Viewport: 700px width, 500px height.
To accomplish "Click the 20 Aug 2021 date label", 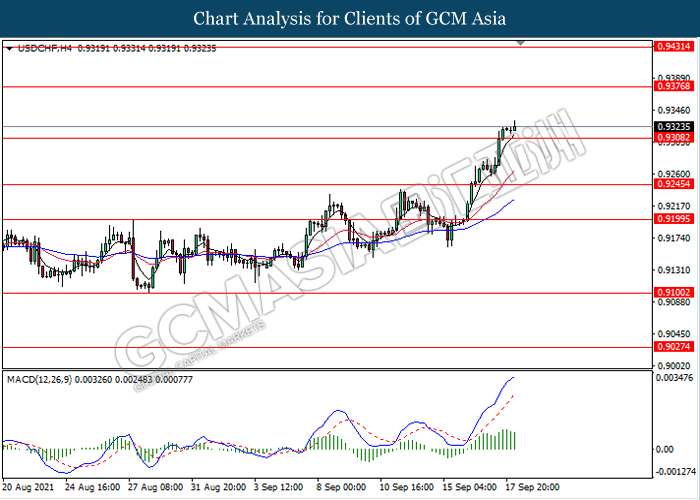I will [x=29, y=487].
